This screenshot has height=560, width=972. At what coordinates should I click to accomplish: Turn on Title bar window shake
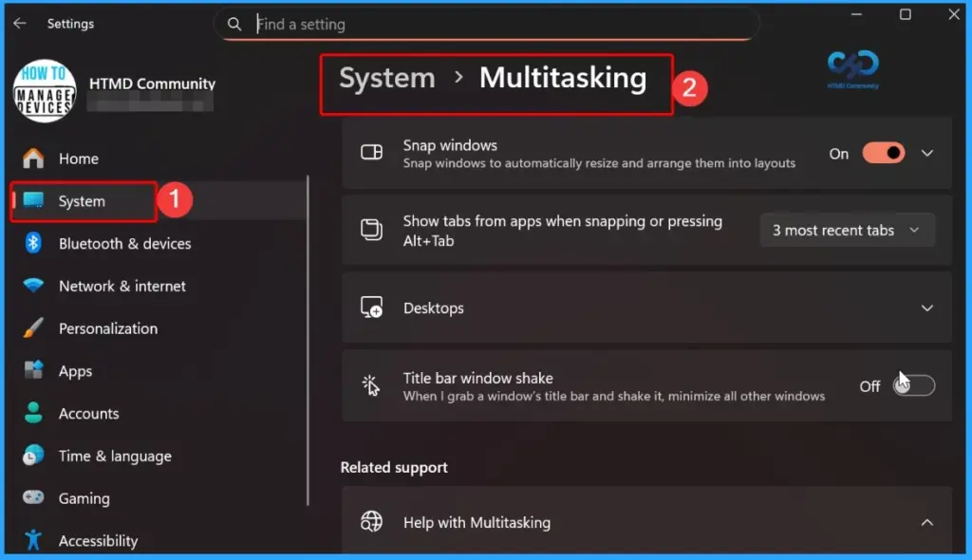[x=914, y=385]
